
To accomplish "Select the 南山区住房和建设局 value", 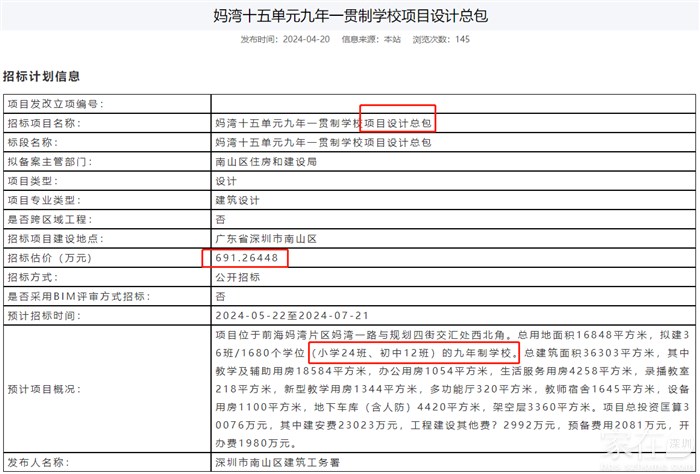I will 265,161.
